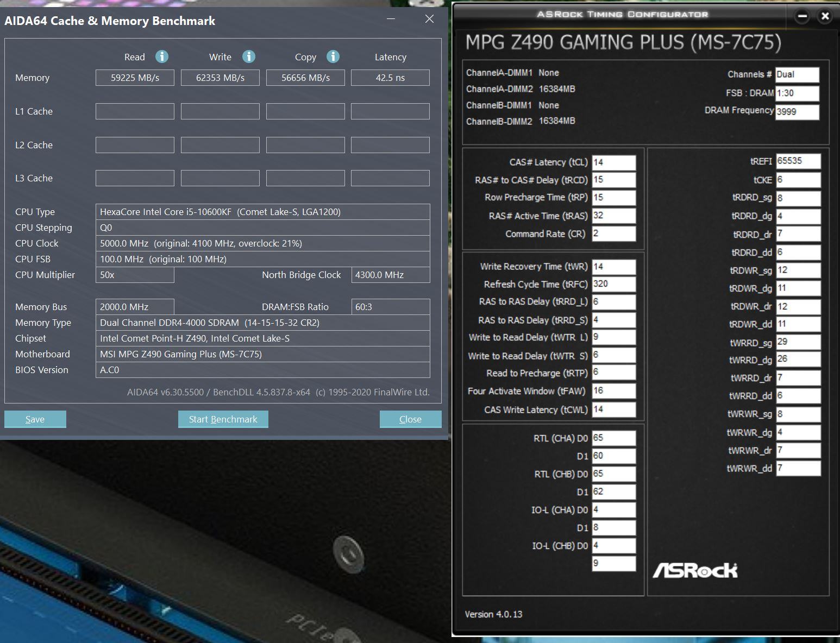This screenshot has width=840, height=643.
Task: Minimize the ASRock Timing Configurator window
Action: [x=802, y=16]
